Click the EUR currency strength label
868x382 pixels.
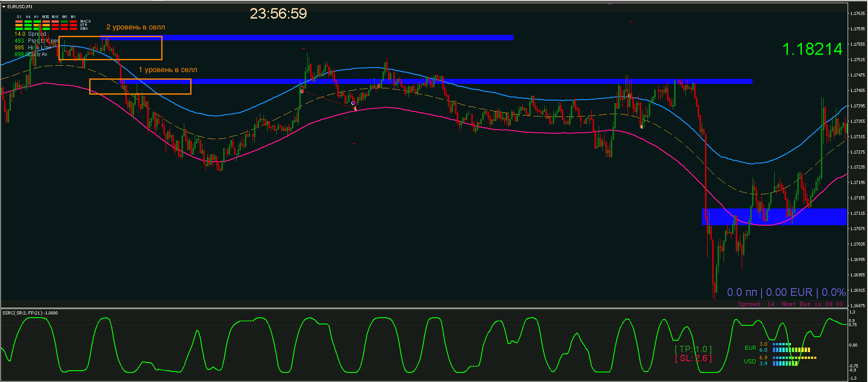click(x=750, y=348)
